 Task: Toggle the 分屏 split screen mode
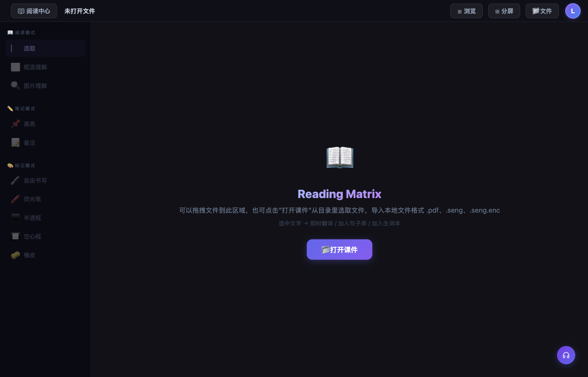point(504,11)
